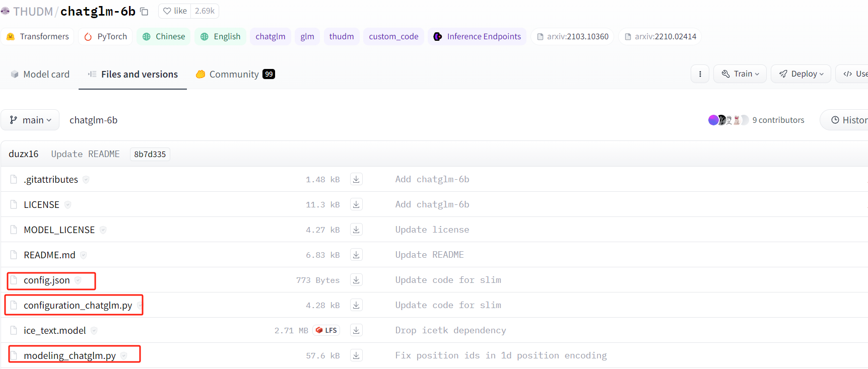Viewport: 868px width, 369px height.
Task: Filter by the Transformers tag
Action: coord(38,36)
